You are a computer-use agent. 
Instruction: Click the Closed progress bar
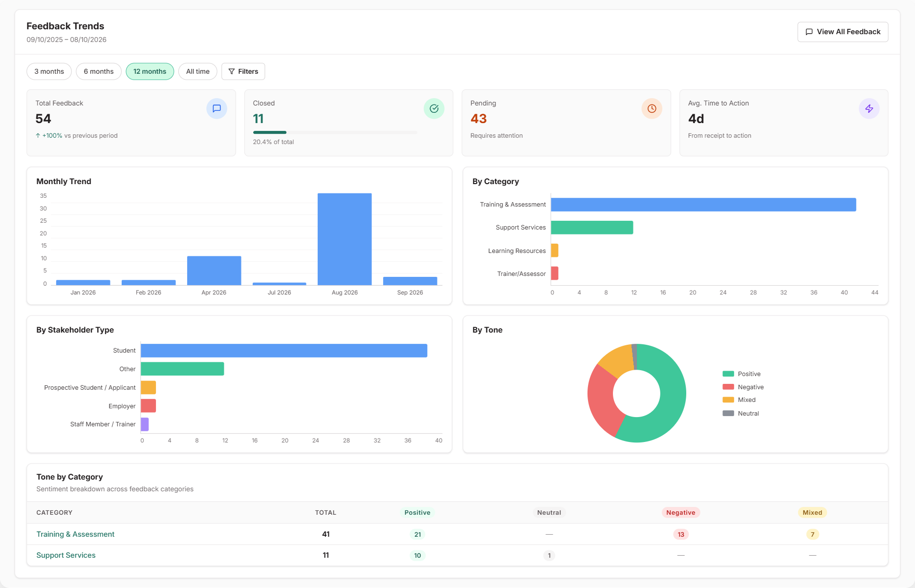(335, 132)
